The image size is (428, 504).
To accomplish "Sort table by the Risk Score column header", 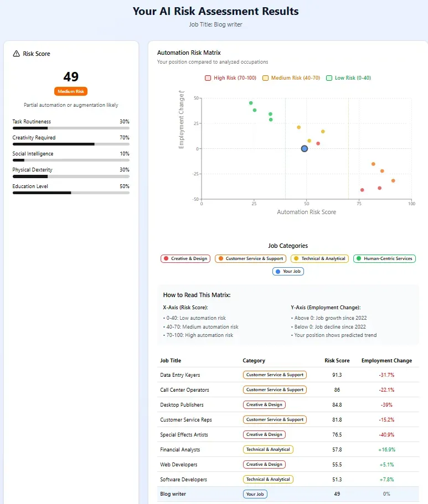I will 337,361.
